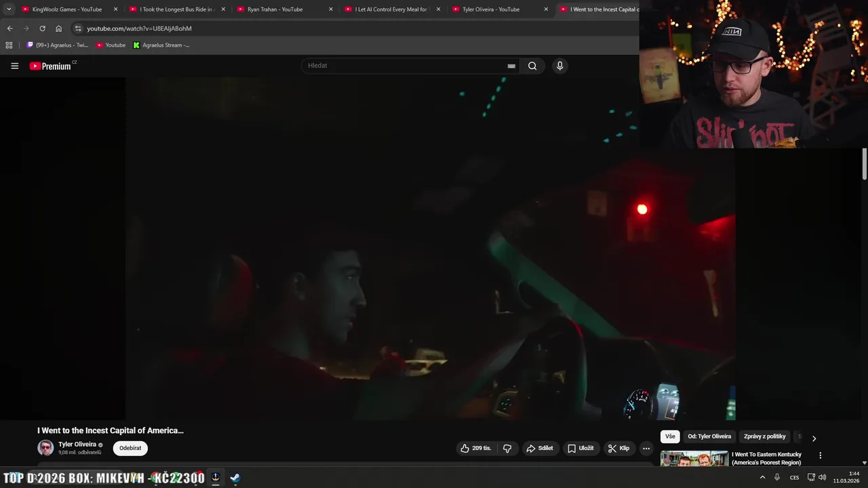Select the Vše filter chip
Viewport: 868px width, 488px height.
tap(670, 436)
